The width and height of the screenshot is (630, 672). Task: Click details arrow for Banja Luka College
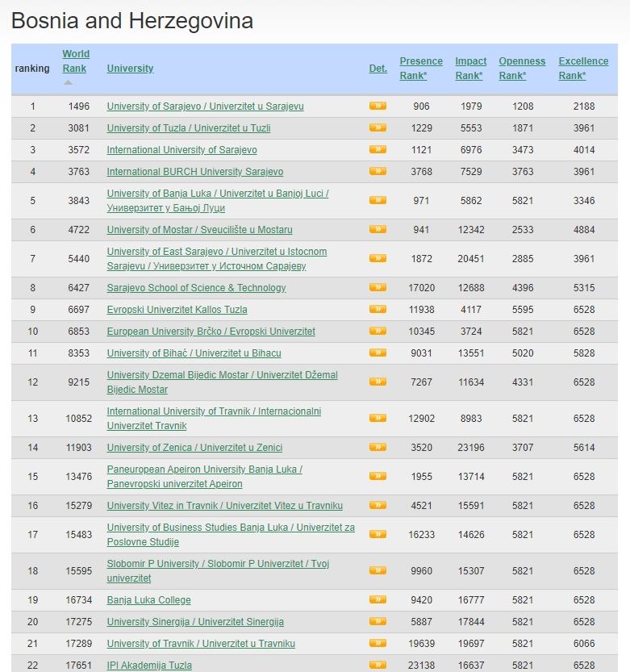click(x=378, y=599)
